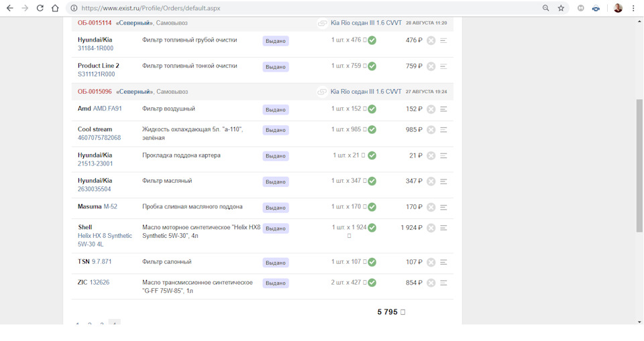Viewport: 644px width, 341px height.
Task: Bookmark this page with the star
Action: [561, 8]
